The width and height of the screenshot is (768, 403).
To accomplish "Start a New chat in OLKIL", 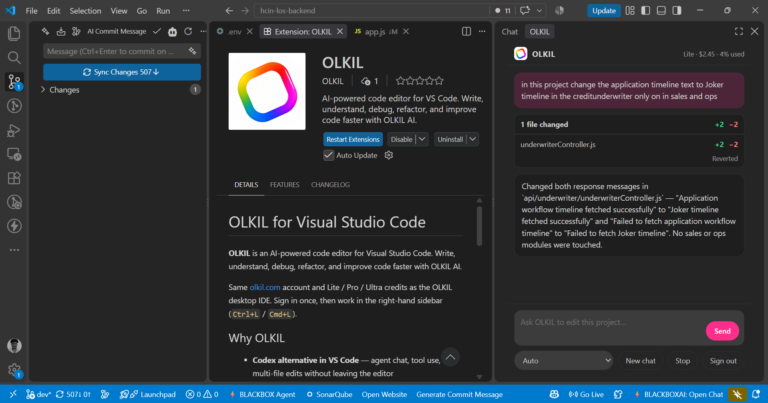I will click(640, 360).
